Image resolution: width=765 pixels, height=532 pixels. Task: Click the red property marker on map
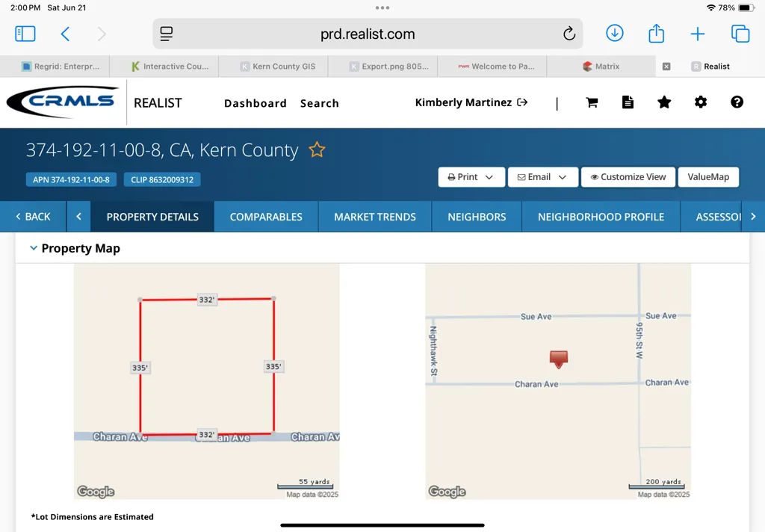pos(559,359)
